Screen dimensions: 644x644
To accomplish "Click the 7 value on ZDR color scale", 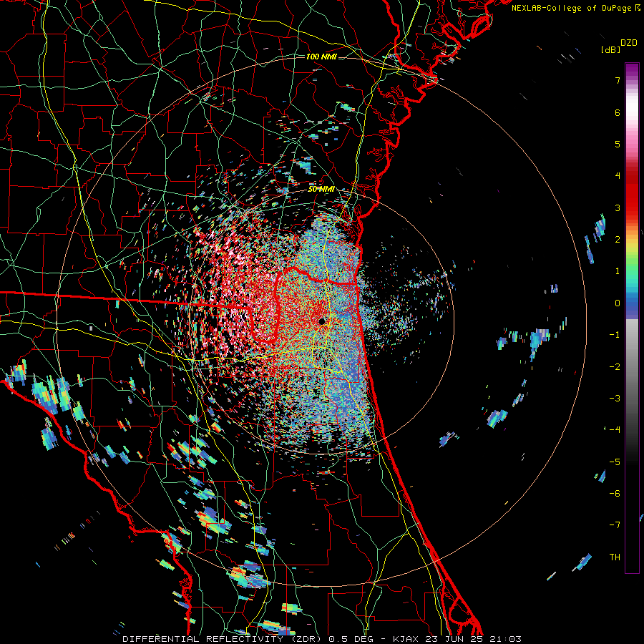I will (x=618, y=80).
